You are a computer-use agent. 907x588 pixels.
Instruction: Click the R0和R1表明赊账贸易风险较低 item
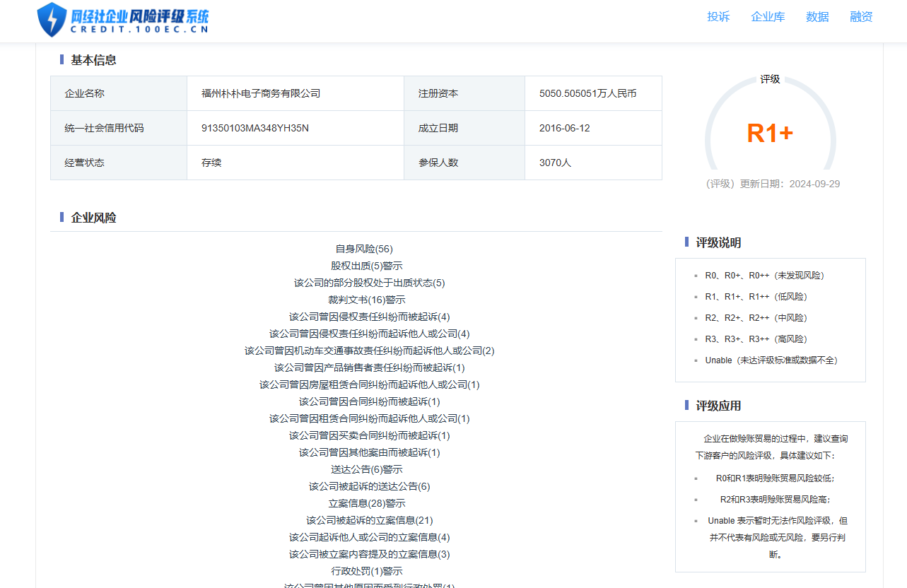776,478
